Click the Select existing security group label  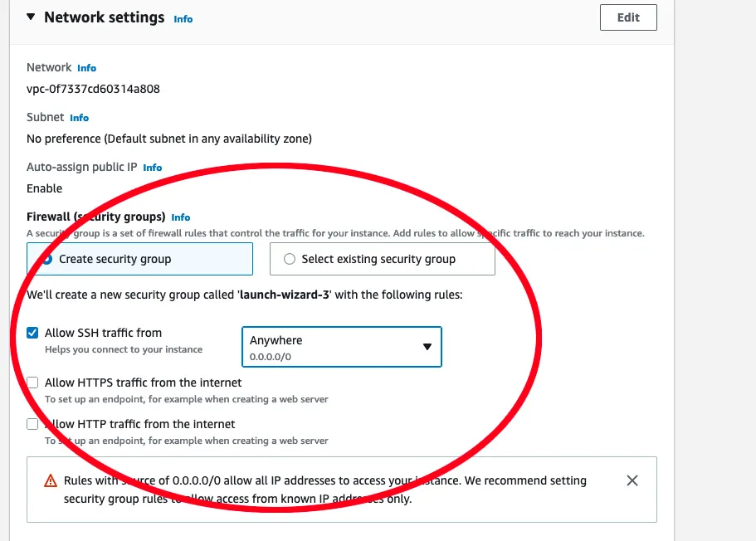click(x=378, y=259)
